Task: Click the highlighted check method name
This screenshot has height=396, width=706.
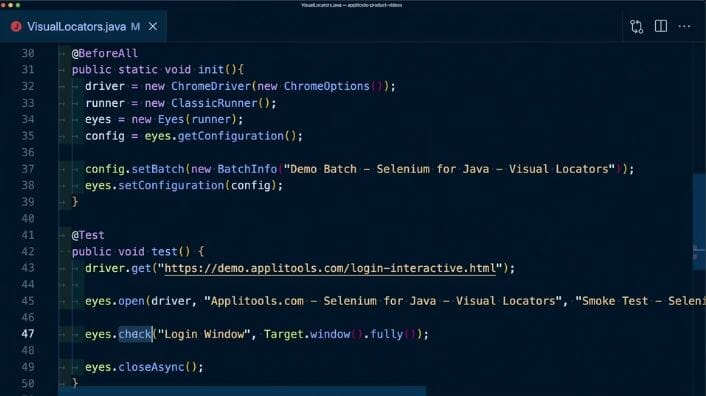Action: (x=135, y=334)
